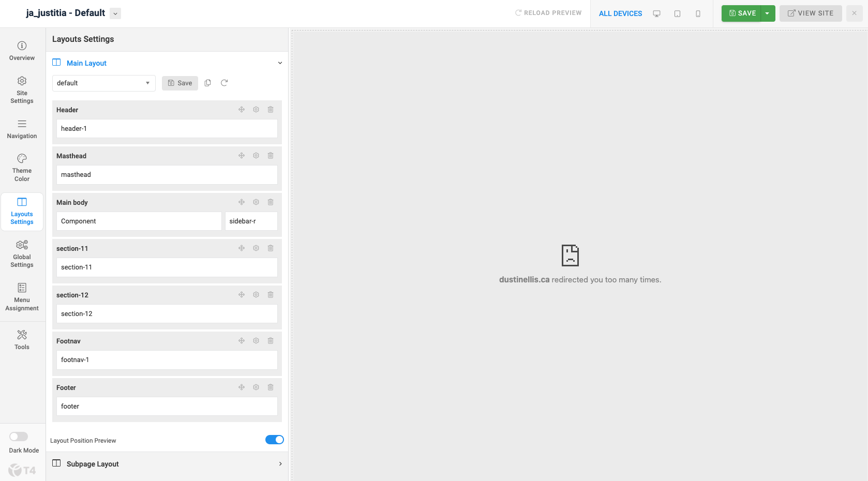Viewport: 868px width, 481px height.
Task: Click the move handle of the Header section
Action: 242,110
